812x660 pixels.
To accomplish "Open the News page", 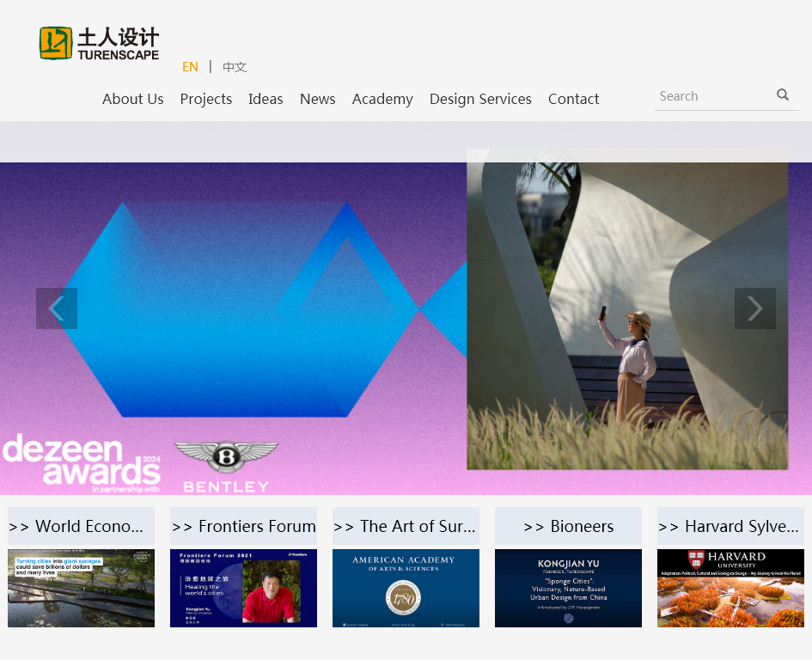I will coord(317,99).
